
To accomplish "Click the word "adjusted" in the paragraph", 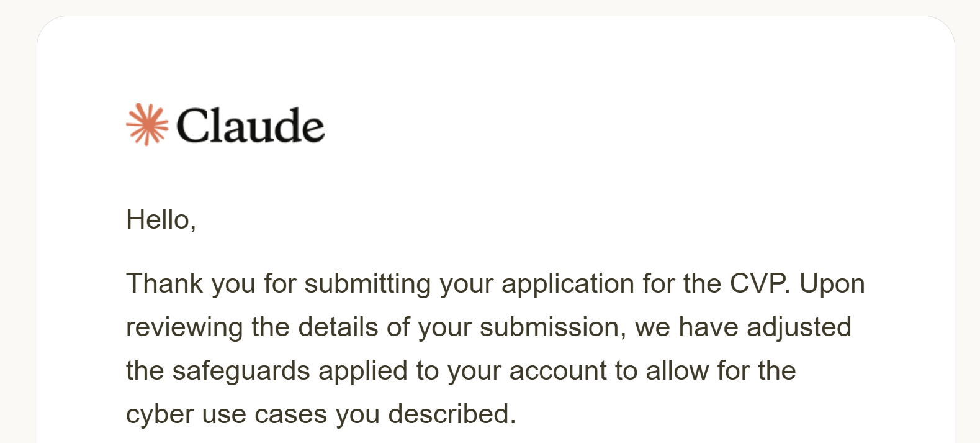I will 799,327.
